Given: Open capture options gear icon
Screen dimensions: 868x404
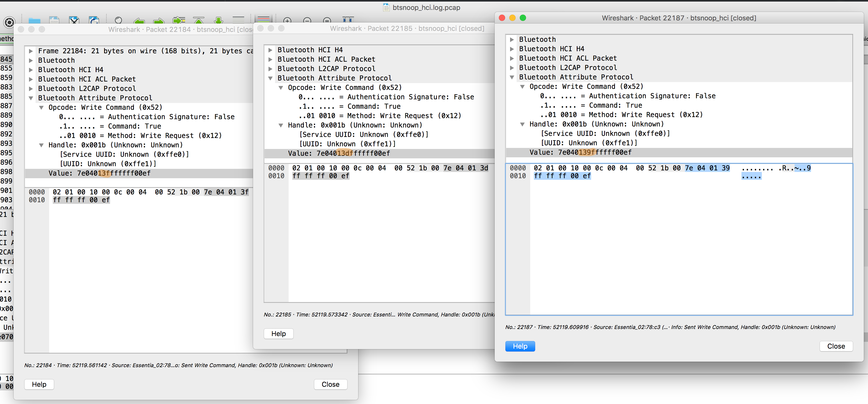Looking at the screenshot, I should coord(9,22).
